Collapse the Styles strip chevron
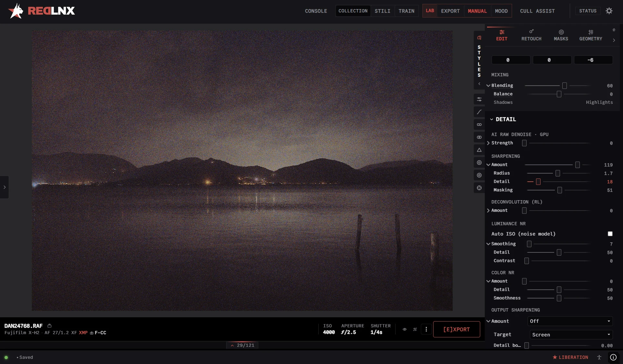Viewport: 623px width, 364px height. coord(479,84)
